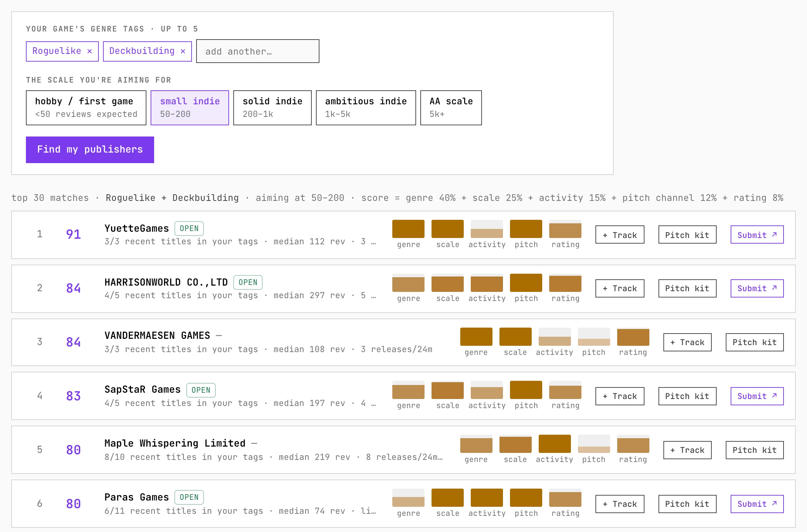The height and width of the screenshot is (532, 807).
Task: Submit to SapStaR Games
Action: click(757, 396)
